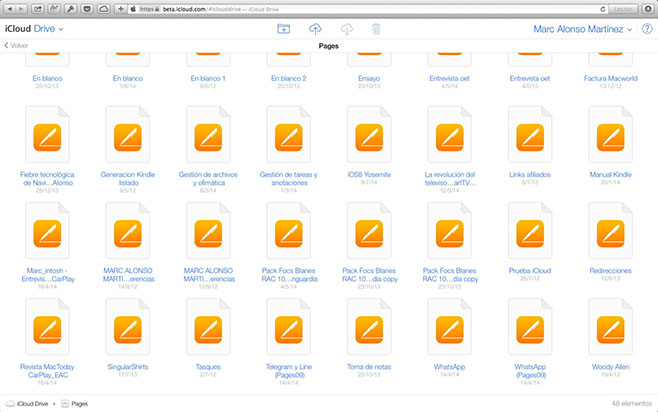This screenshot has width=658, height=412.
Task: Open the Marc Alonso Martínez account menu
Action: click(x=585, y=30)
